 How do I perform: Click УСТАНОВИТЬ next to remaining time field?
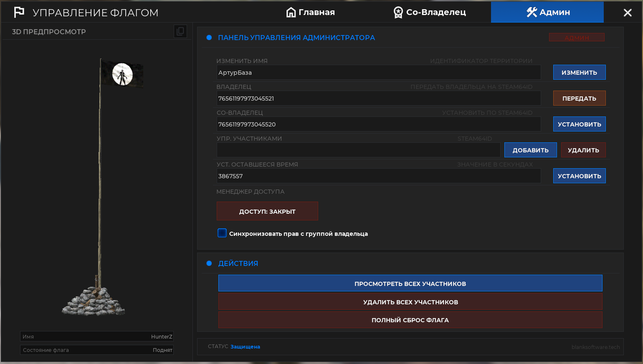(x=580, y=176)
